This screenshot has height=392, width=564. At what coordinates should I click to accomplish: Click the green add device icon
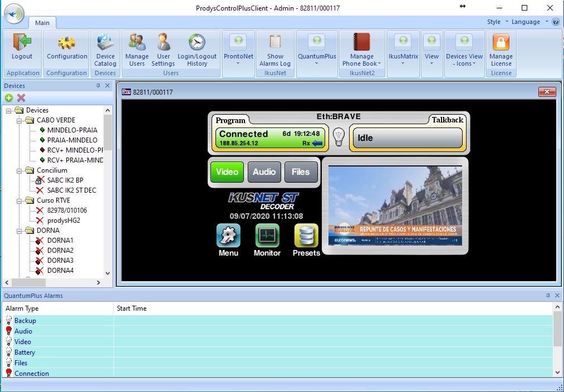(9, 98)
